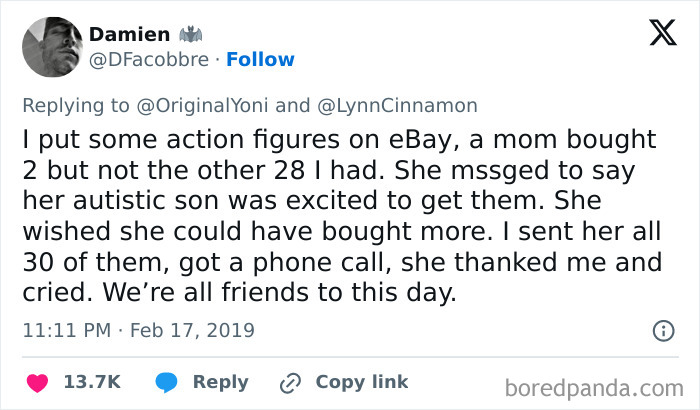Click the 13.7K likes count

(92, 382)
